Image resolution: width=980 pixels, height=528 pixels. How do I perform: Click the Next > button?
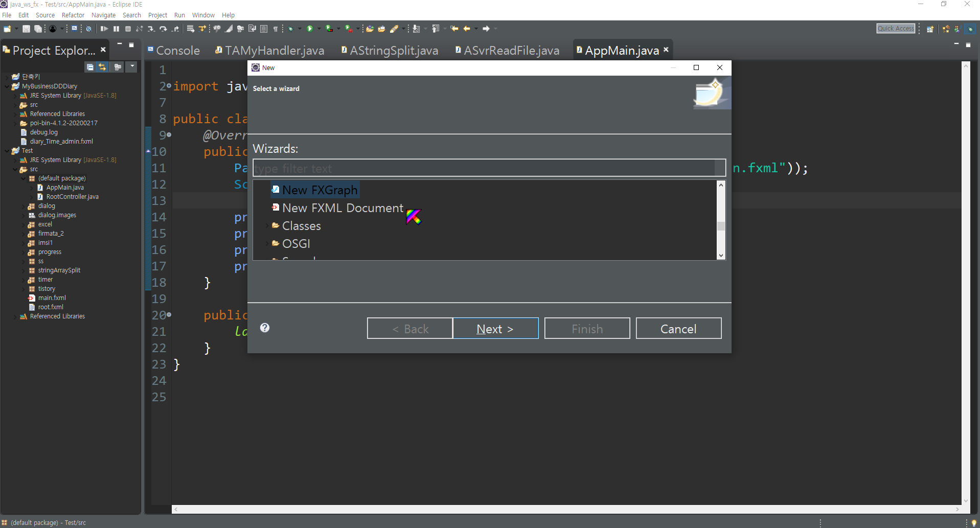point(495,328)
